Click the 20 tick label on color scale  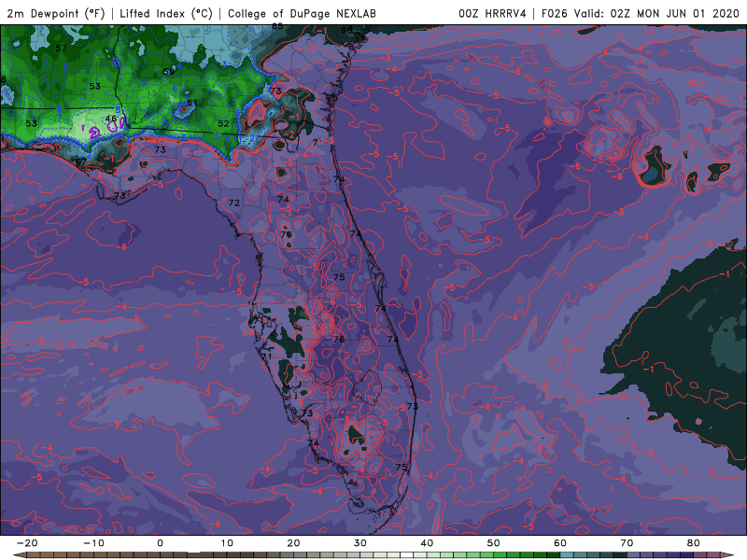[293, 543]
